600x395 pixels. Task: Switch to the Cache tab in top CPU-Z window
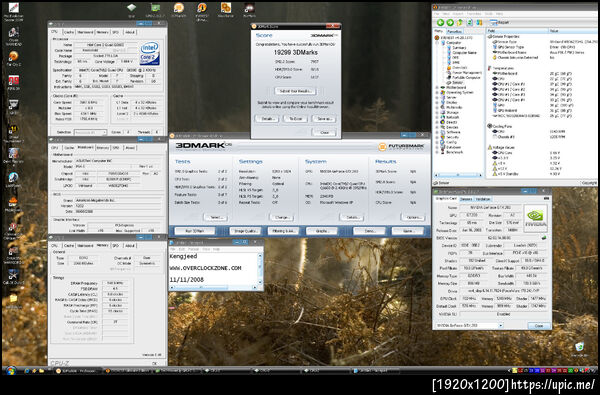[x=69, y=32]
